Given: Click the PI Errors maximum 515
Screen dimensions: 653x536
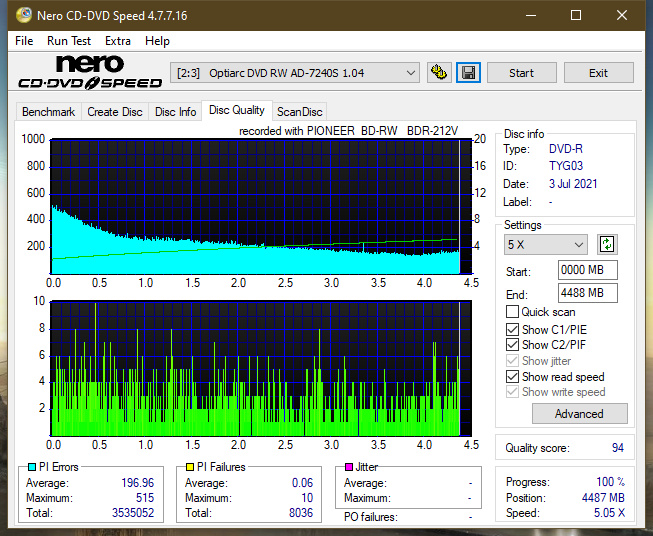Looking at the screenshot, I should pyautogui.click(x=145, y=498).
